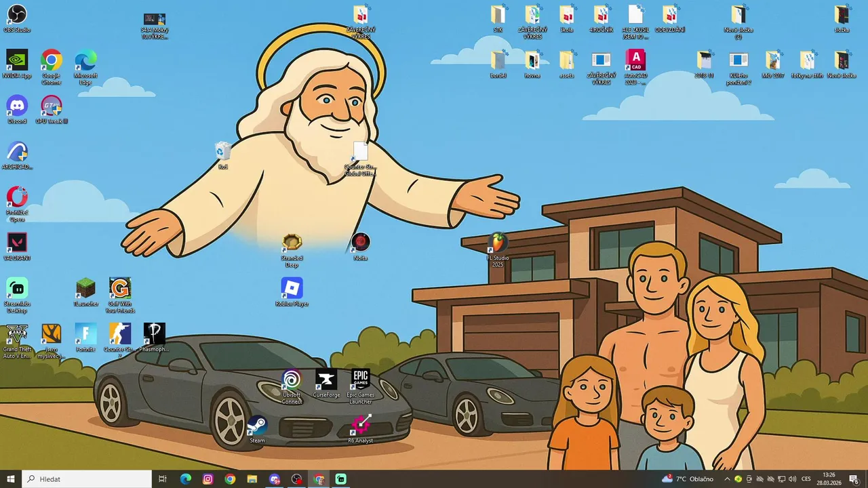Select the 'assets' folder icon

coord(567,64)
